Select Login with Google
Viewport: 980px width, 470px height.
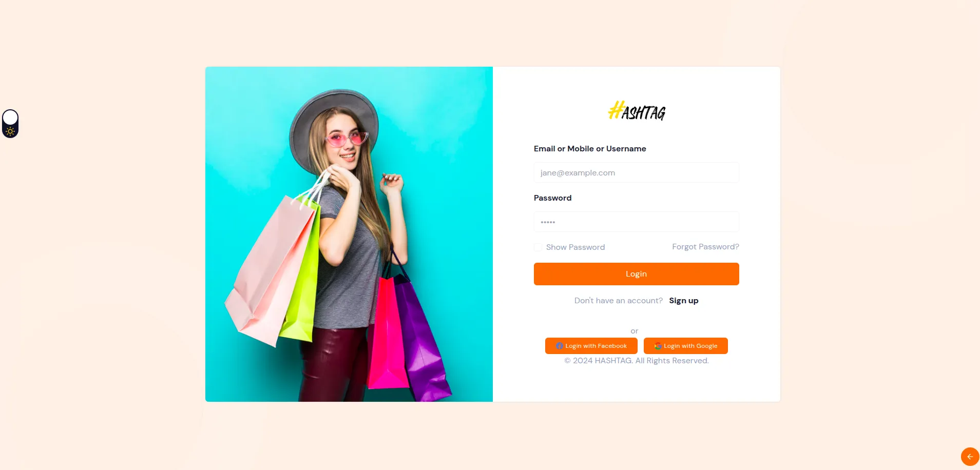point(686,346)
